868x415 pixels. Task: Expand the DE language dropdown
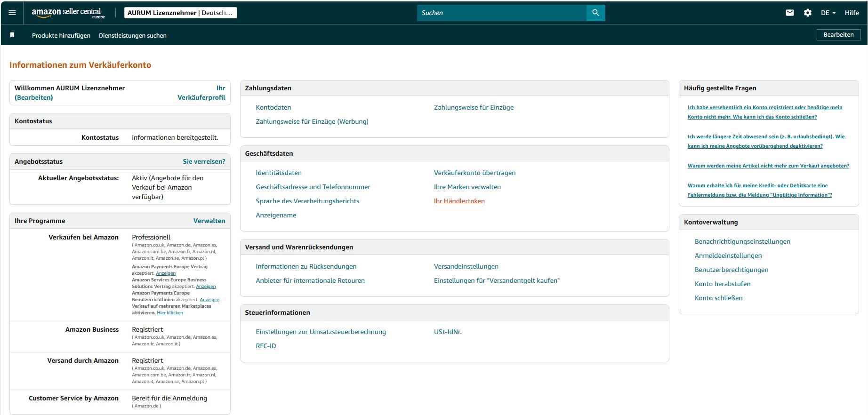pyautogui.click(x=828, y=13)
